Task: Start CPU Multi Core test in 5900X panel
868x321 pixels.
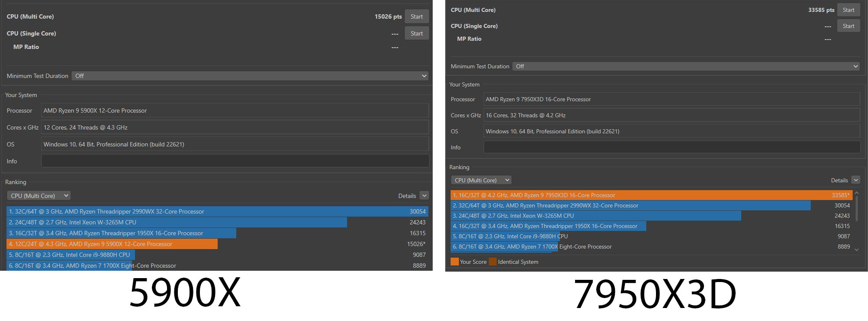Action: pos(417,16)
